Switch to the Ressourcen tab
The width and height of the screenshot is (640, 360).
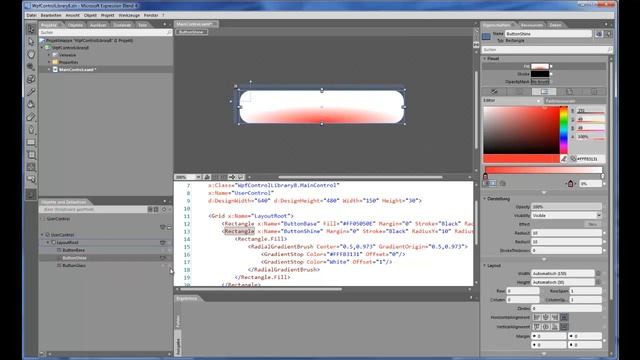(532, 25)
